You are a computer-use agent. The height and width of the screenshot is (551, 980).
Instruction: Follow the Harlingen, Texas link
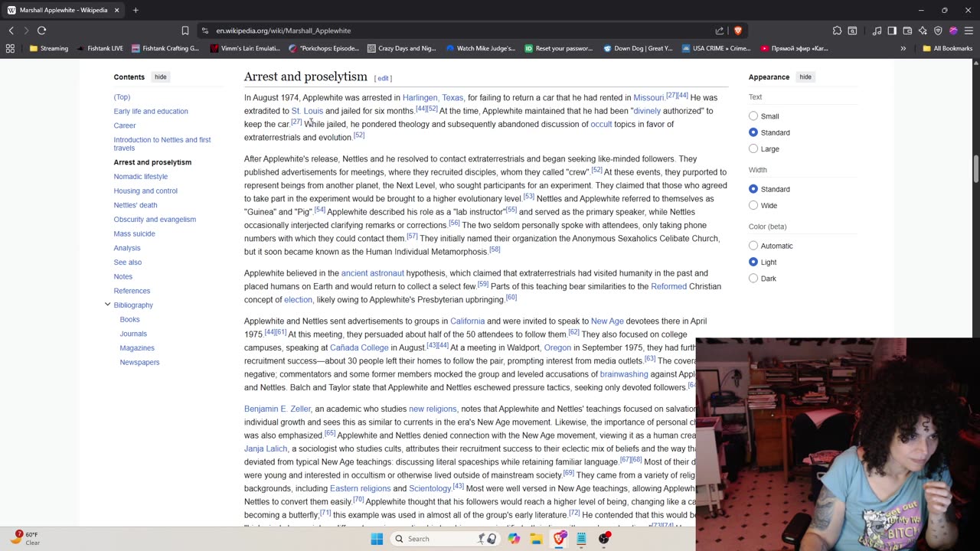coord(433,98)
